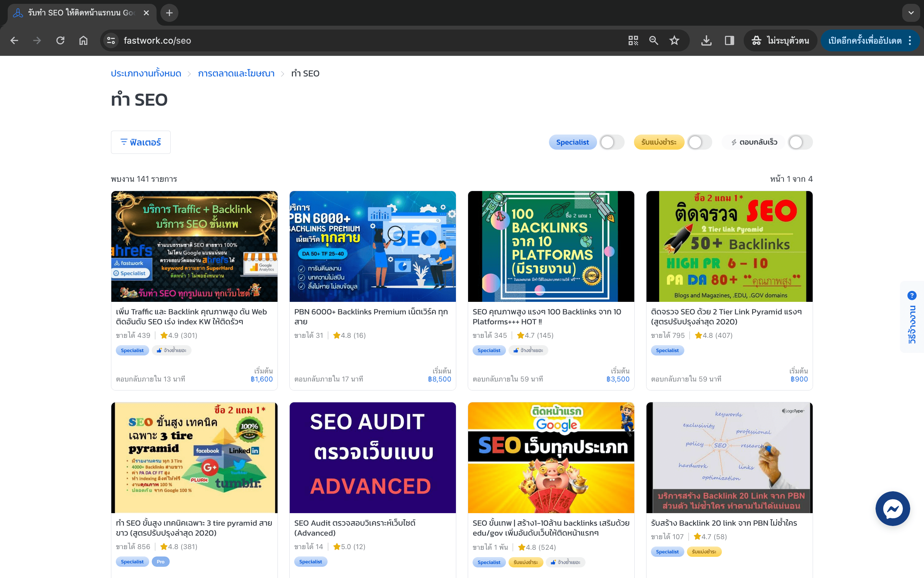Open the browser home page
The height and width of the screenshot is (578, 924).
(x=83, y=40)
